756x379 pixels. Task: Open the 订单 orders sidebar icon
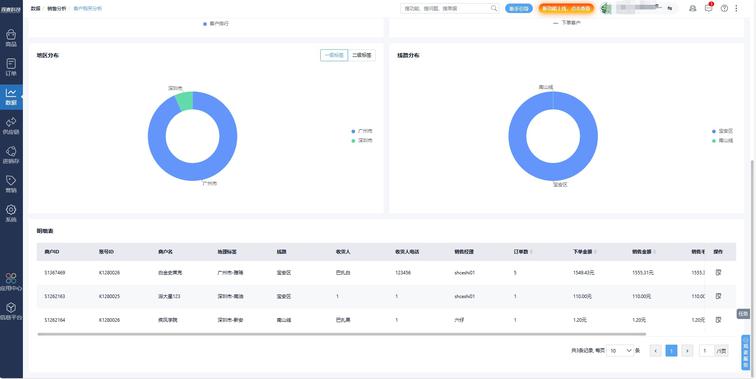(x=11, y=67)
